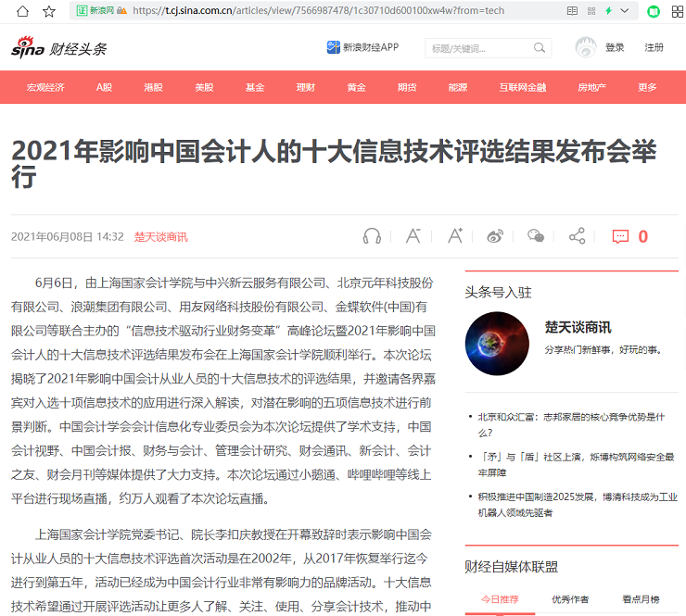Share the article via WeChat

[536, 236]
